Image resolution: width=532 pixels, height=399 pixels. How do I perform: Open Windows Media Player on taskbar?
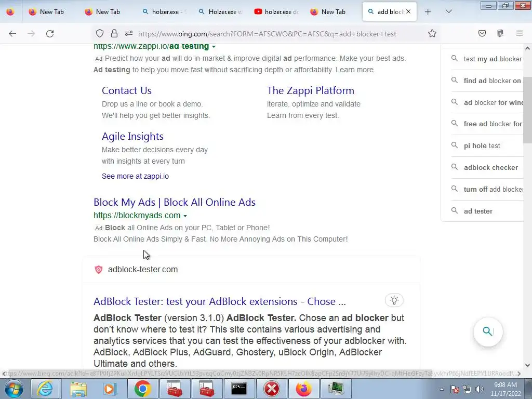tap(110, 389)
